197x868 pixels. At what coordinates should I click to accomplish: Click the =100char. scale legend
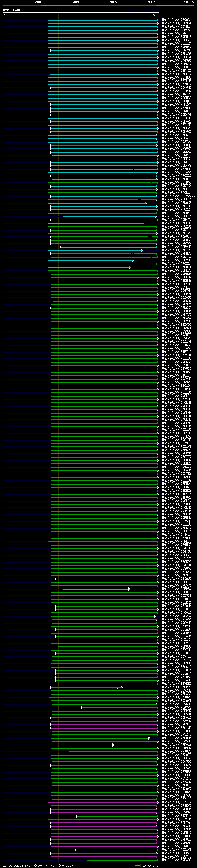tap(146, 866)
